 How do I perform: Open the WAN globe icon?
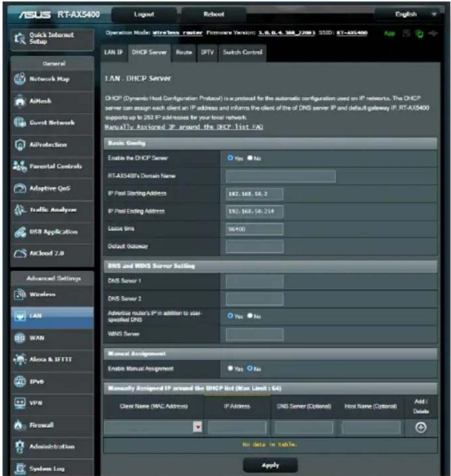tap(20, 338)
